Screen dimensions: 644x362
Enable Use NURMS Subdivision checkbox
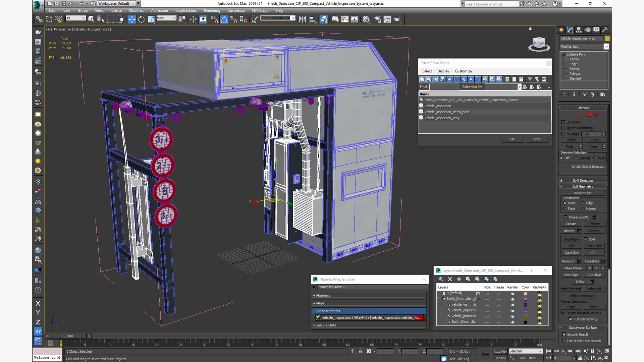click(564, 341)
